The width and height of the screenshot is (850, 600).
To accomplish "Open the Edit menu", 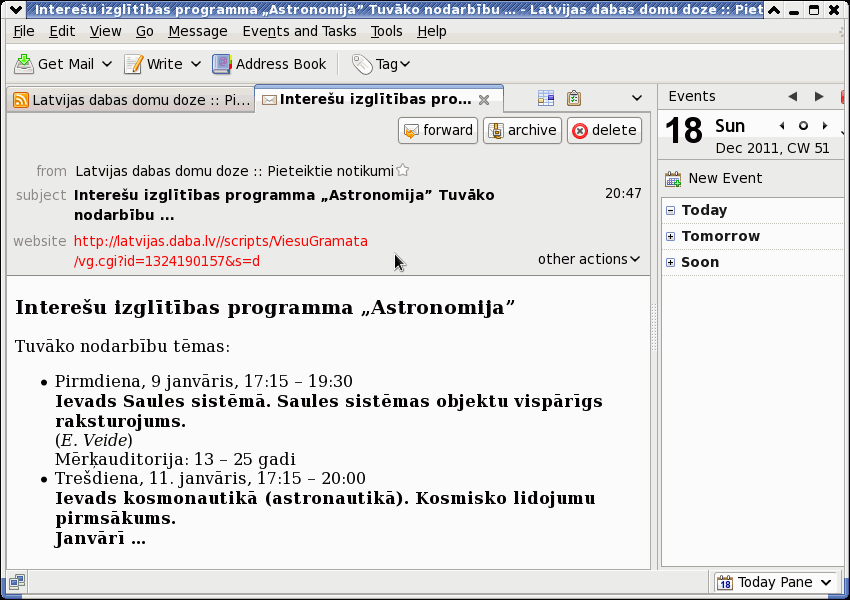I will 62,31.
